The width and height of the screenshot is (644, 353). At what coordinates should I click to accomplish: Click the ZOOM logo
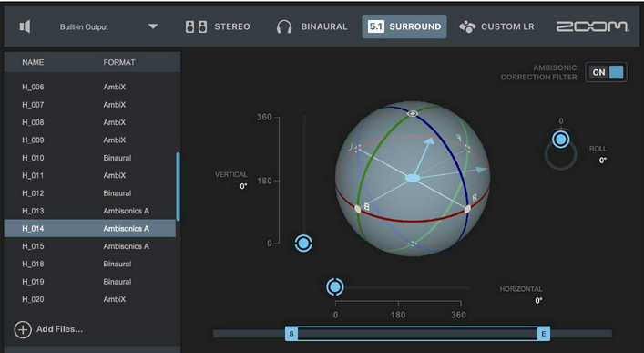(x=592, y=26)
